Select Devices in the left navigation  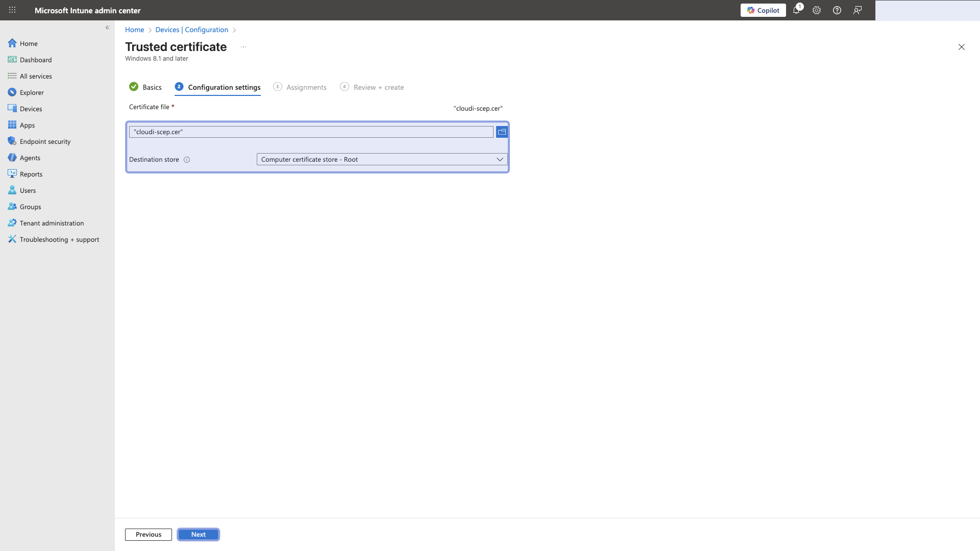tap(31, 109)
